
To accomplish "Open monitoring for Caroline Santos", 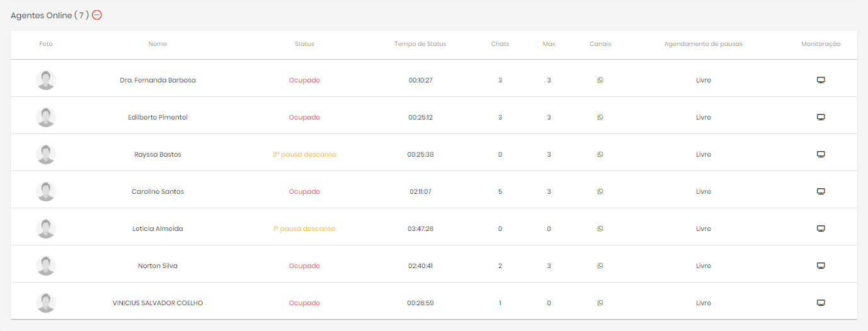I will pyautogui.click(x=821, y=191).
